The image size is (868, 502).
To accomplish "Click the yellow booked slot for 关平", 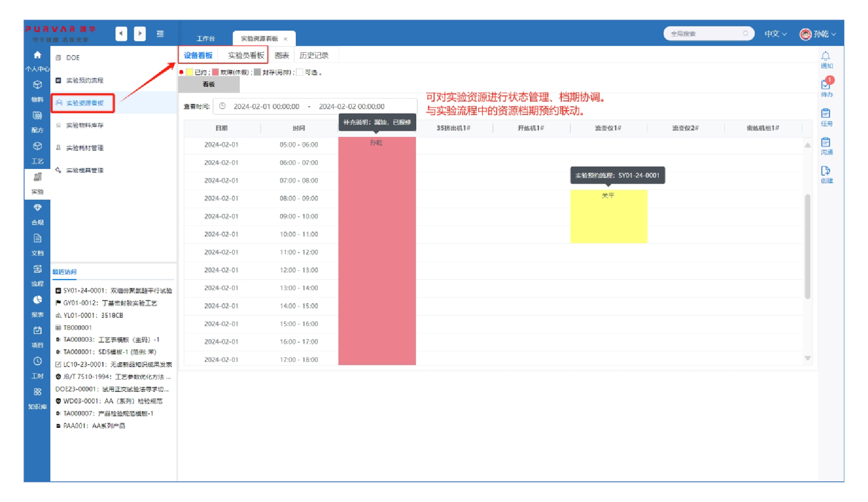I will (608, 217).
